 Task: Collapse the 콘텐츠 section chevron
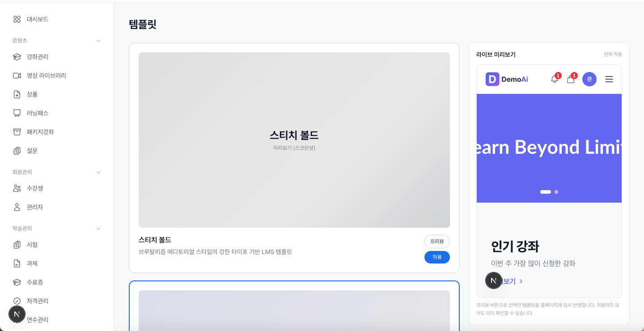(98, 41)
